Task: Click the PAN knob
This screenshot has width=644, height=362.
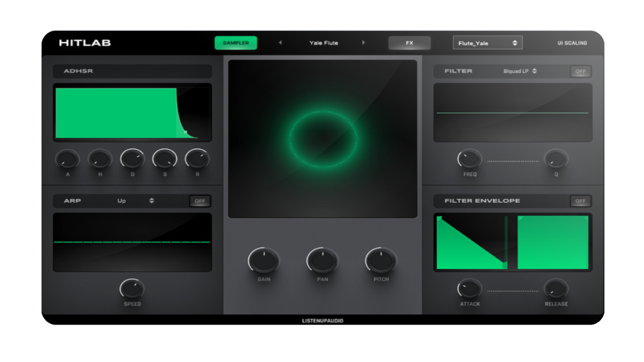Action: coord(323,261)
